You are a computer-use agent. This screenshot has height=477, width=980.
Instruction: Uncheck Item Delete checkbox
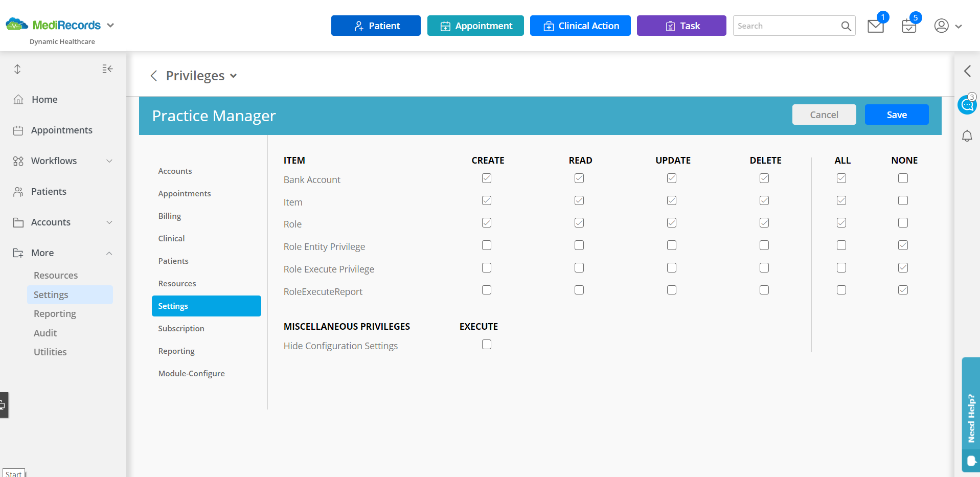[x=764, y=200]
